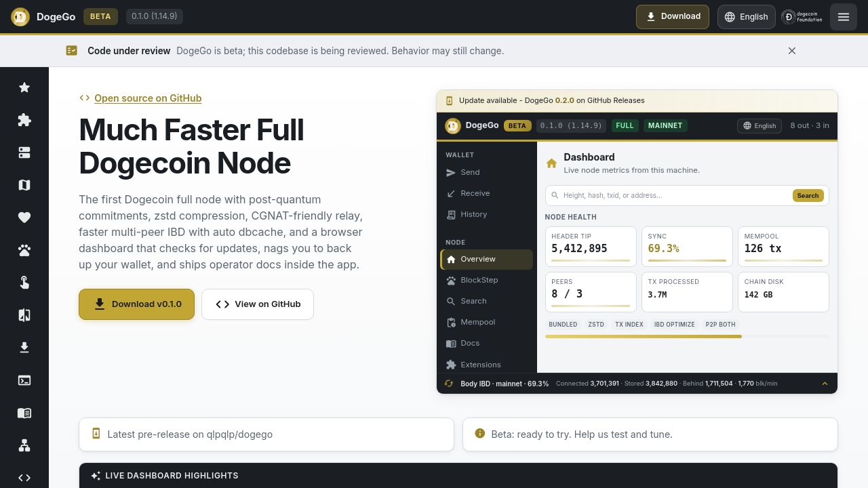Screen dimensions: 868x488
Task: Click Latest pre-release on qlpqlp/dogego card
Action: click(267, 434)
